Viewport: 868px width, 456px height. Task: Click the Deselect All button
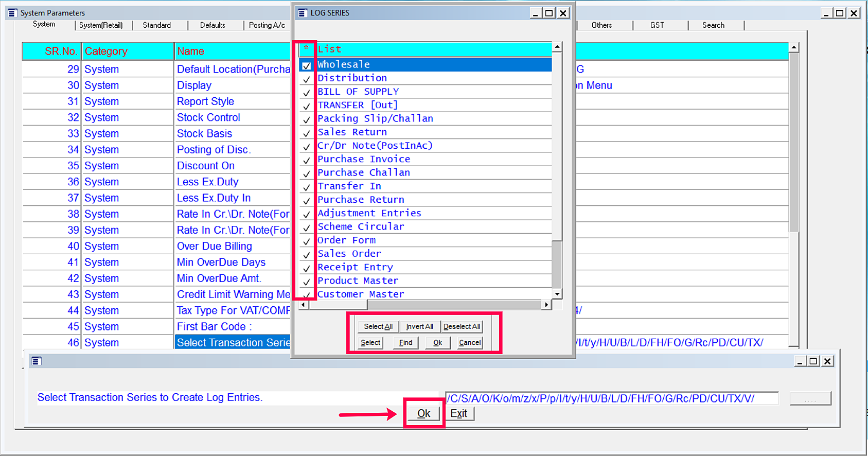[462, 326]
